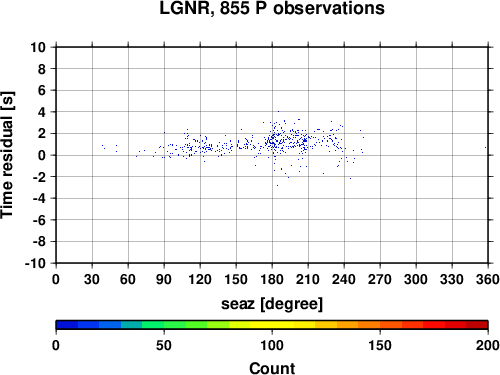Screen dimensions: 500x375
Task: Click the y-axis tick label -10
Action: [35, 263]
